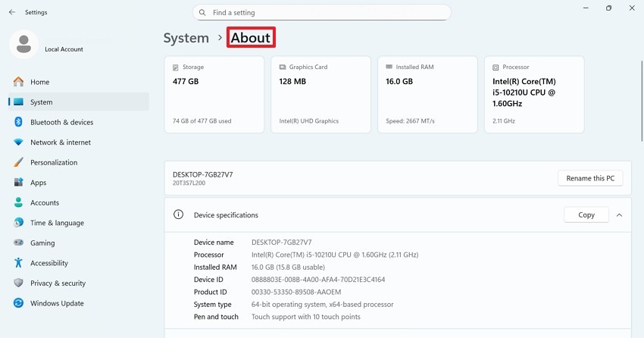
Task: Click the Rename this PC button
Action: tap(590, 178)
